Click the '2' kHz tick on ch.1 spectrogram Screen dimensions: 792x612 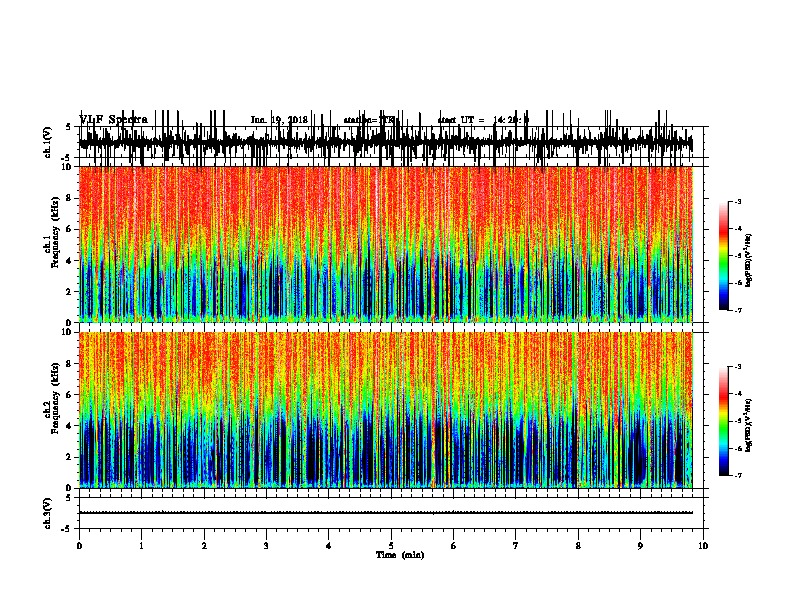pos(70,291)
